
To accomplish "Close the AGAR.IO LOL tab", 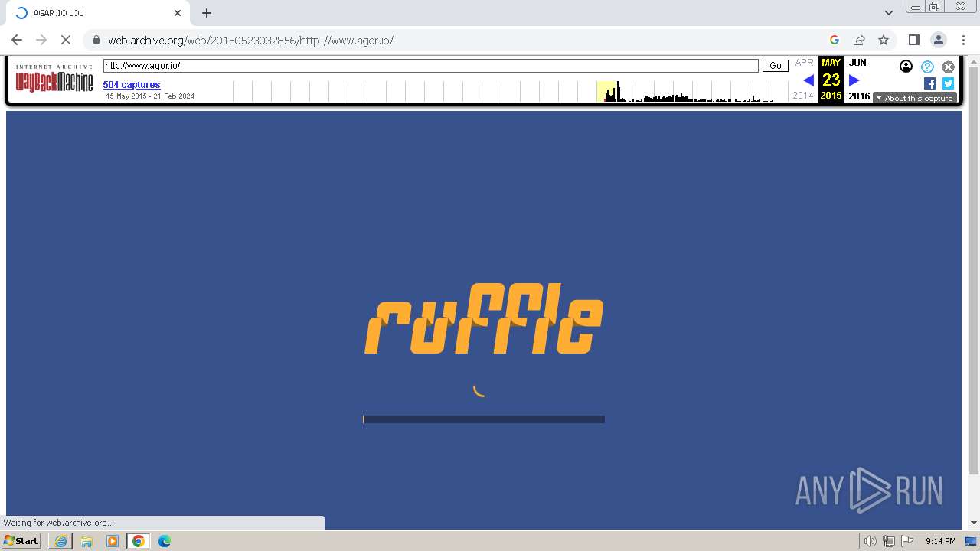I will 178,13.
